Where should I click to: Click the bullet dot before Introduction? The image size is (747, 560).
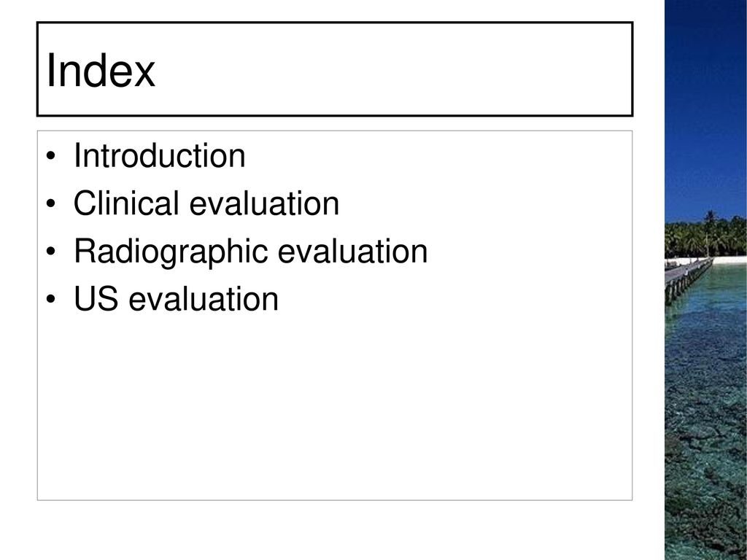51,156
